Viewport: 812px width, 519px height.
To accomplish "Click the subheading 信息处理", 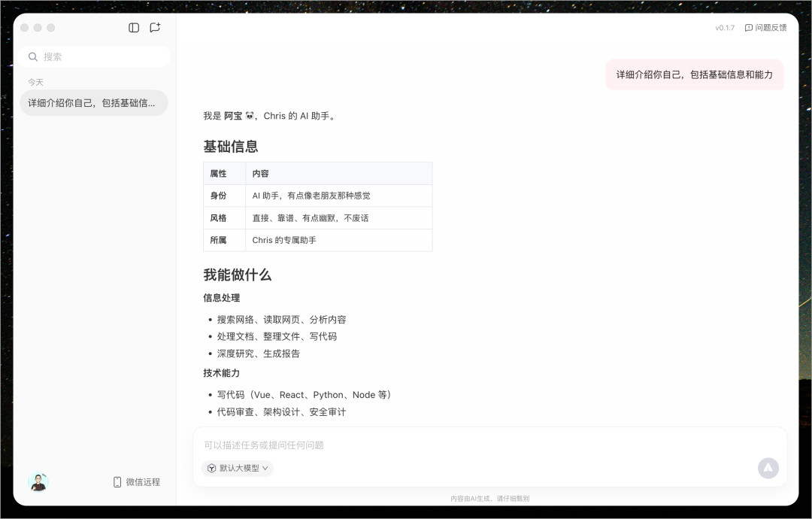I will point(222,298).
